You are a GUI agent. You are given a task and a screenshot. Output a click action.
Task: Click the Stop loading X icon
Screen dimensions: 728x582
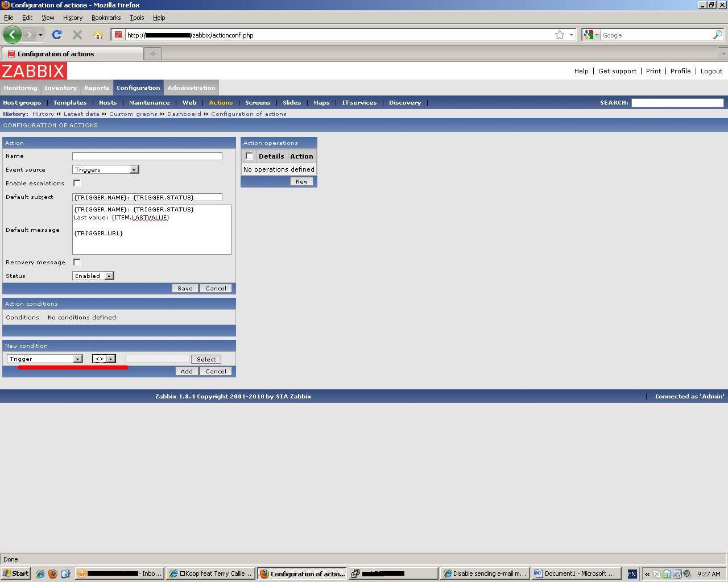point(77,35)
